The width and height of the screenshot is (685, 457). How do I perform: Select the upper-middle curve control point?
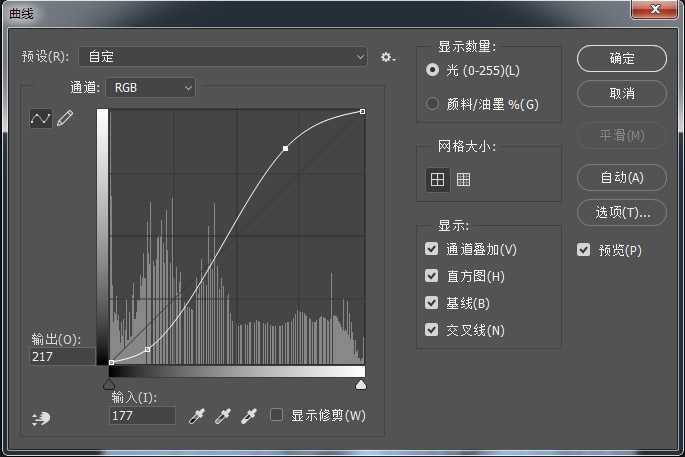click(285, 149)
